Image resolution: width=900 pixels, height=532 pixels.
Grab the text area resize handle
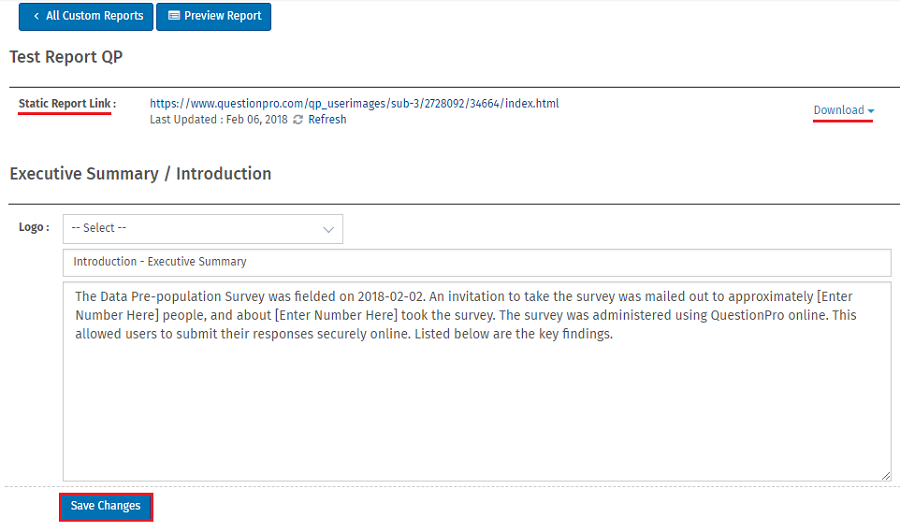click(886, 476)
